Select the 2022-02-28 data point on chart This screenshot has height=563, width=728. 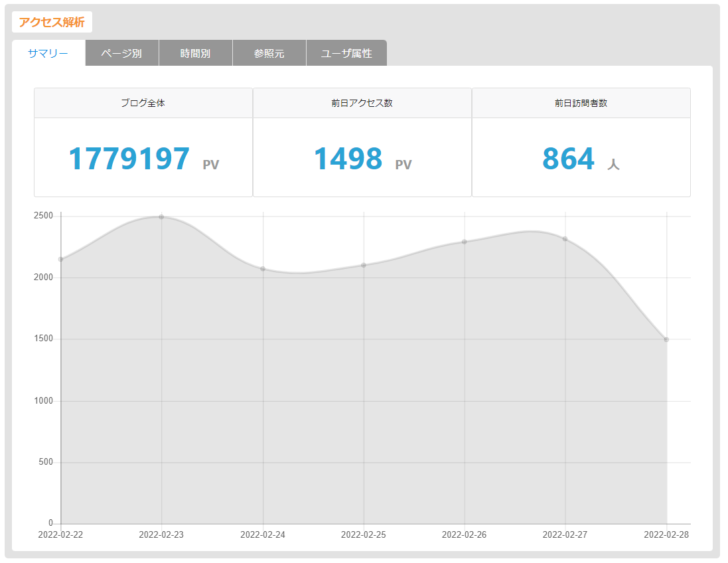(666, 339)
